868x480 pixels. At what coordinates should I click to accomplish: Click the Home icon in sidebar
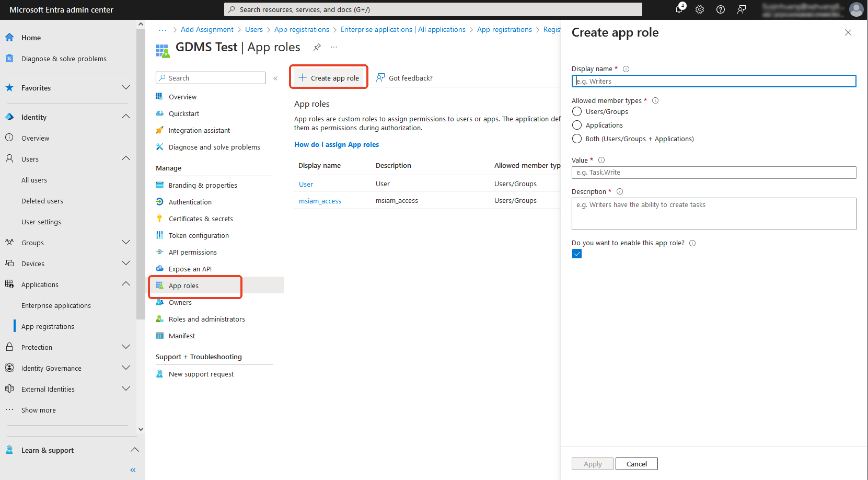[9, 38]
